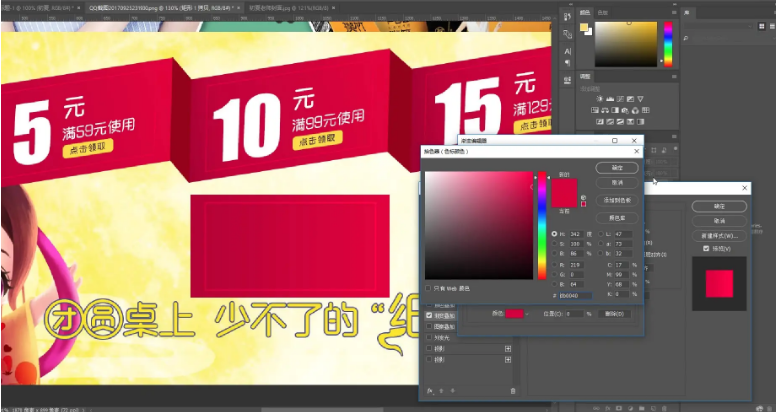Open the Adjustments panel menu

(x=674, y=77)
